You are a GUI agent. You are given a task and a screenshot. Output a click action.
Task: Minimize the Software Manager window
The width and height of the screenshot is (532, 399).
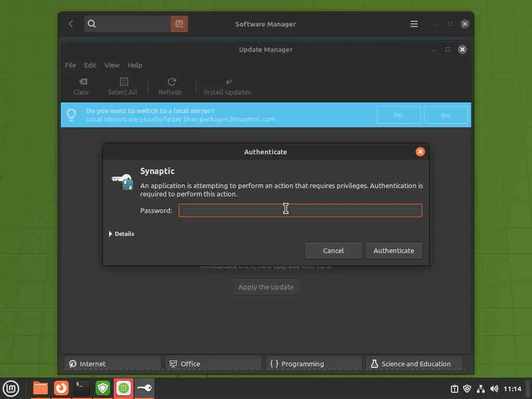point(436,24)
